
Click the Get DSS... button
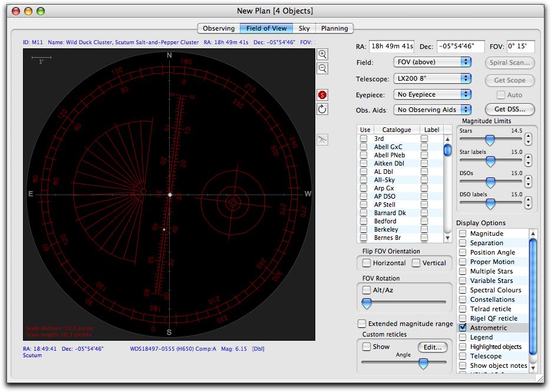point(510,110)
